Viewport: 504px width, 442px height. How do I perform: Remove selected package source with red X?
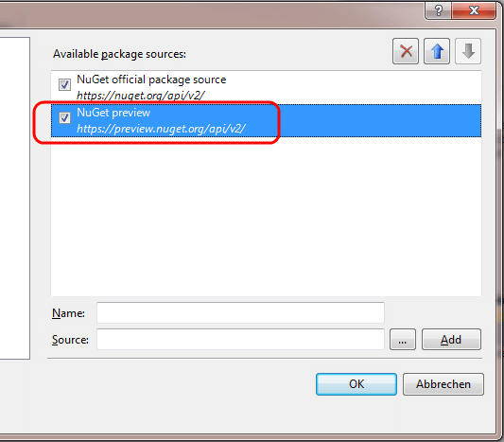point(406,51)
